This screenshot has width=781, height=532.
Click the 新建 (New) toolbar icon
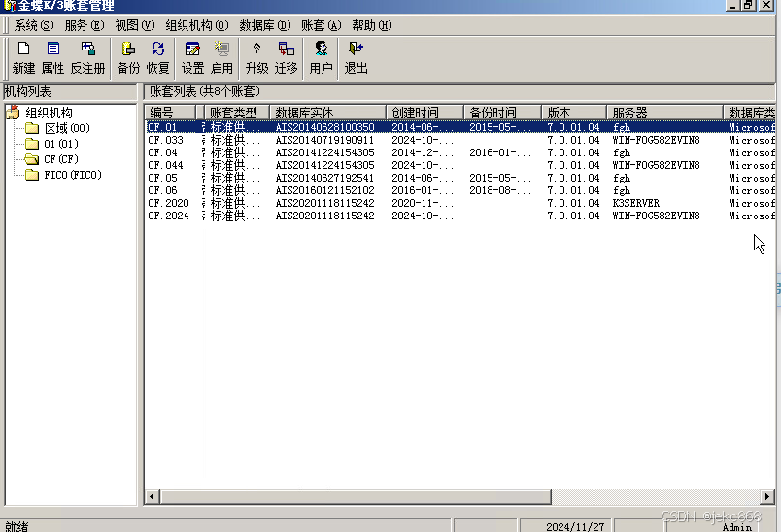(x=23, y=57)
